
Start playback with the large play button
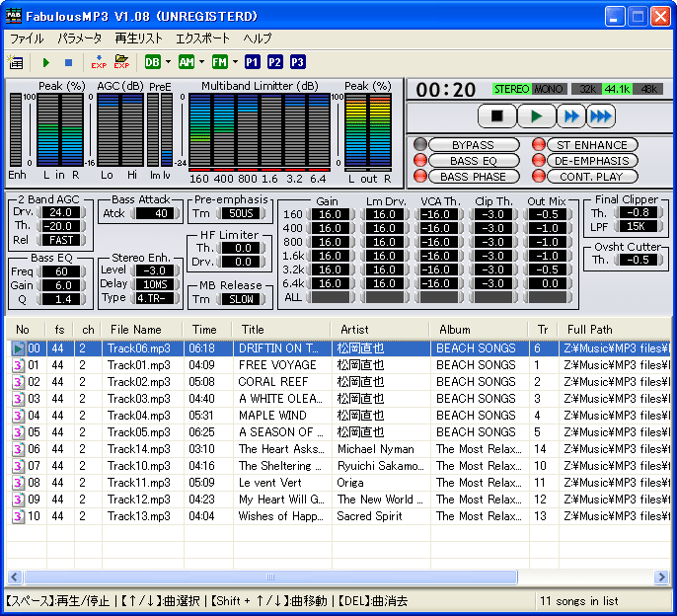(536, 116)
